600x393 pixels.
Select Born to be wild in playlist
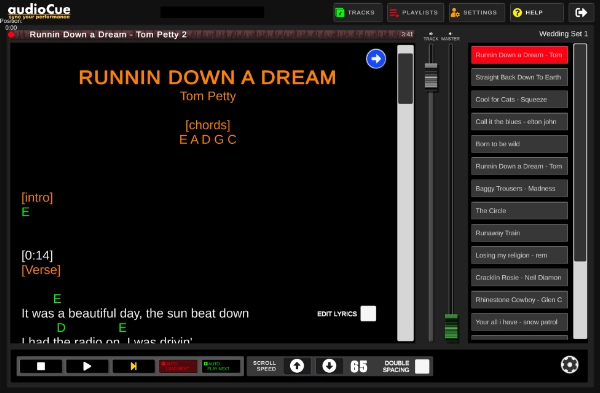pos(519,144)
